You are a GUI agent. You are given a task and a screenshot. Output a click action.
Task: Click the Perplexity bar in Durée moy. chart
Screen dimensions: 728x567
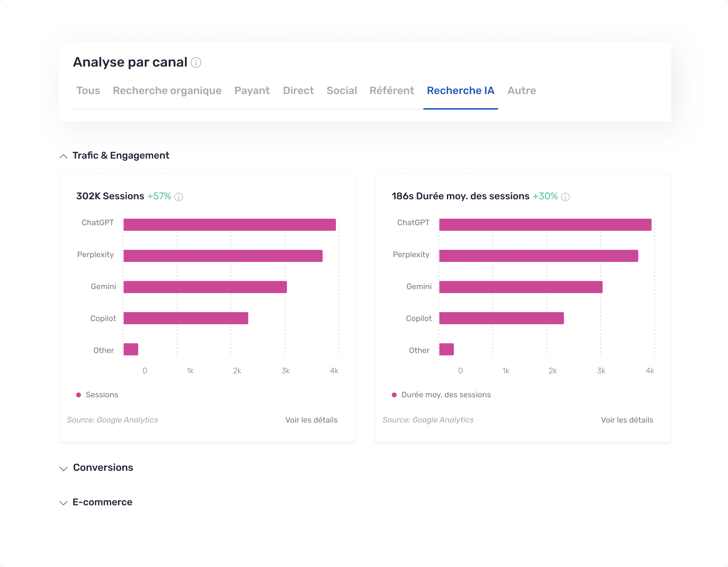539,256
